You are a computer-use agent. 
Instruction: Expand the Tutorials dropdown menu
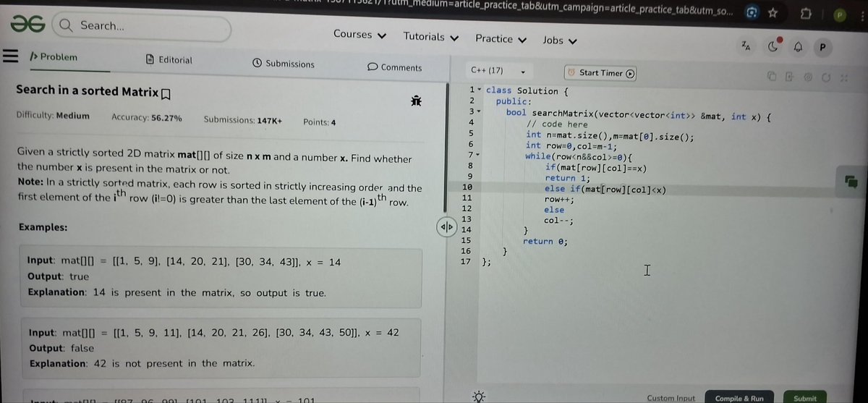pos(431,36)
